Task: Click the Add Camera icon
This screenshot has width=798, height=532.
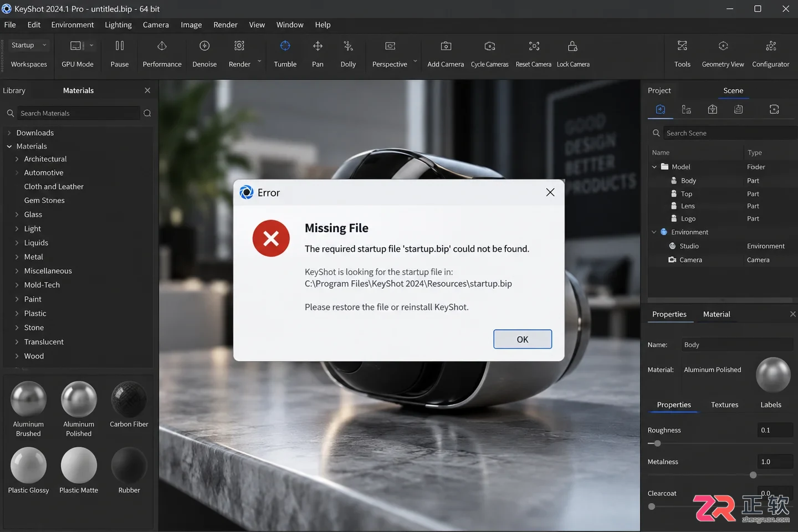Action: pyautogui.click(x=446, y=45)
